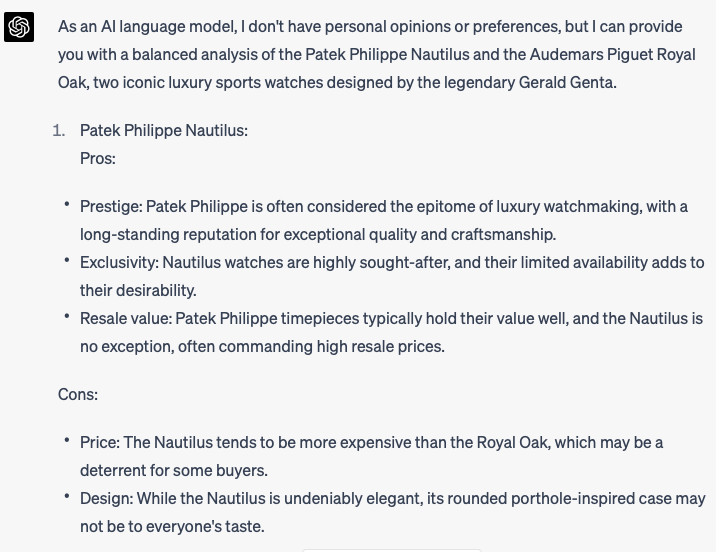
Task: Click the words 'Audemars Piguet Royal' in the intro
Action: pyautogui.click(x=612, y=55)
